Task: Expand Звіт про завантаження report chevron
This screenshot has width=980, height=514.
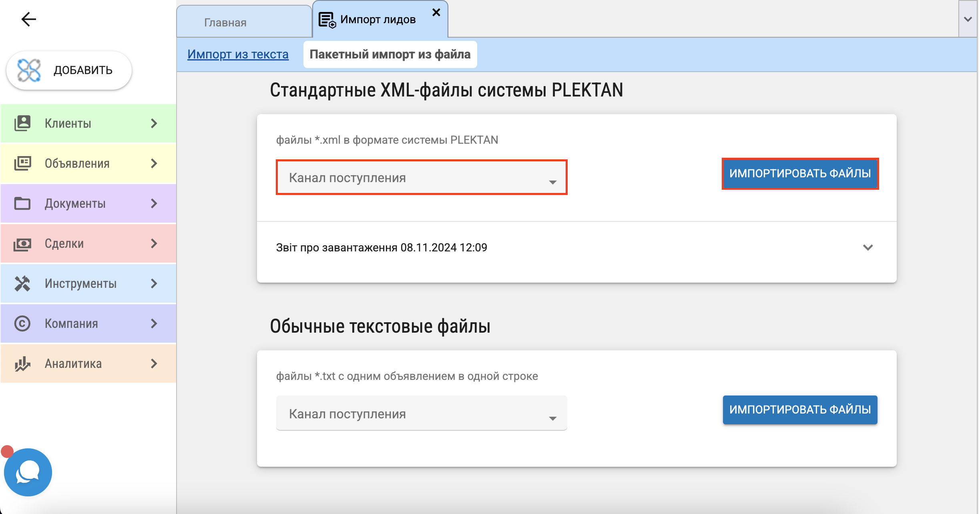Action: (868, 247)
